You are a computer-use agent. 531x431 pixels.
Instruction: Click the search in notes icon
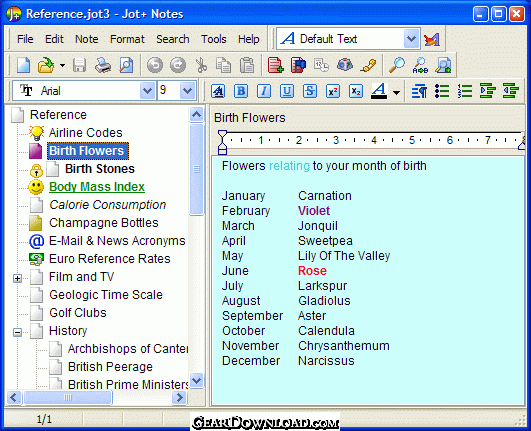tap(443, 65)
